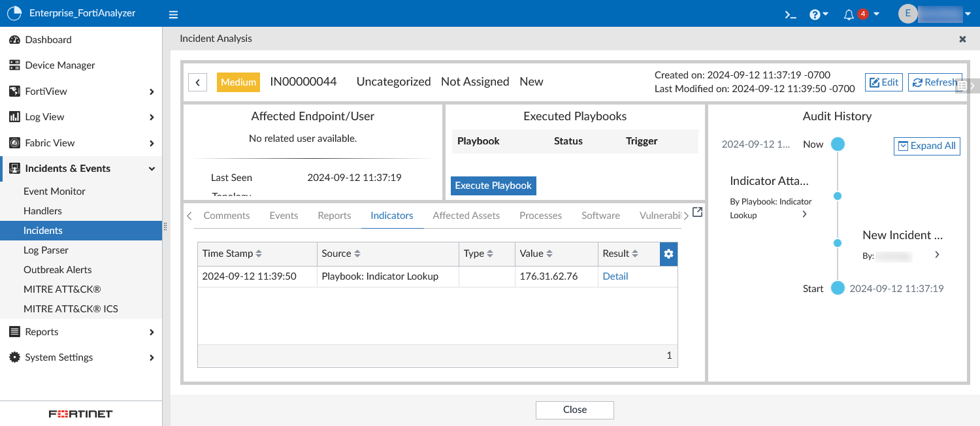980x426 pixels.
Task: Open Indicators in a new window via pop-out icon
Action: point(697,212)
